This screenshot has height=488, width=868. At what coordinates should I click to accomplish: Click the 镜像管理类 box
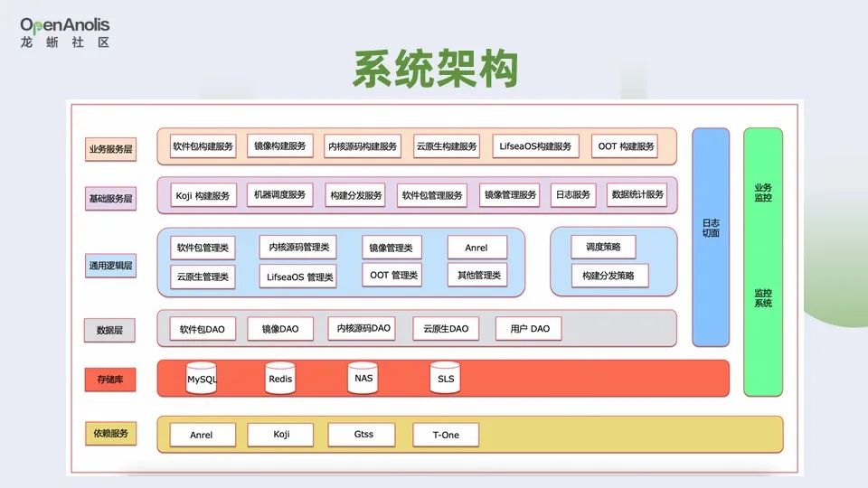[x=392, y=248]
